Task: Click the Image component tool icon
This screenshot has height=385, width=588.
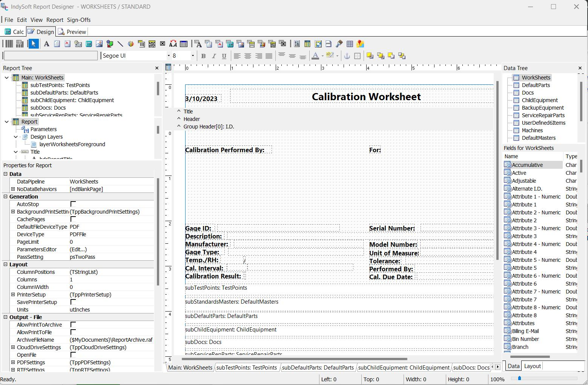Action: tap(99, 44)
